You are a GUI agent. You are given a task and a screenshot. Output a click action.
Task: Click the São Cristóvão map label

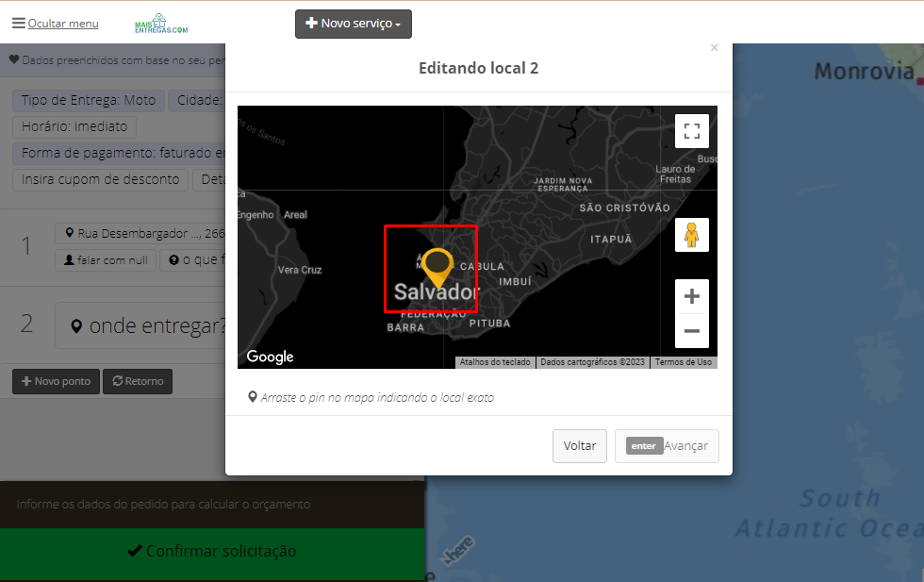click(624, 208)
